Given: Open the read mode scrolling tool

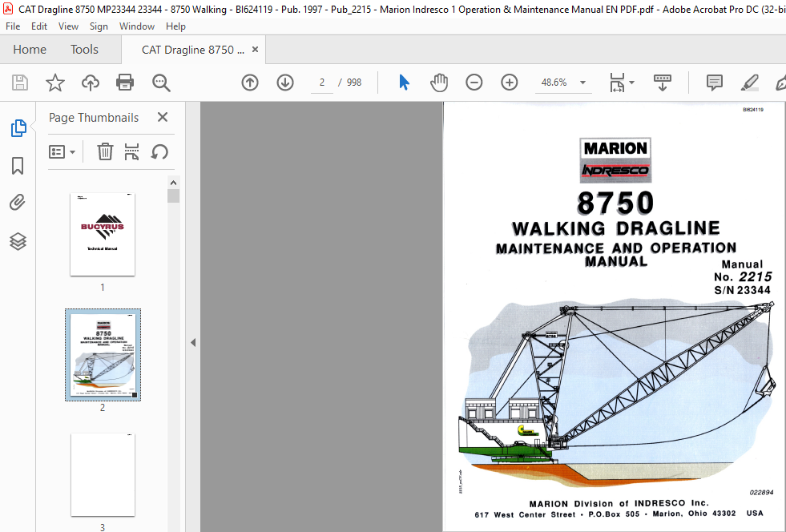Looking at the screenshot, I should (662, 83).
